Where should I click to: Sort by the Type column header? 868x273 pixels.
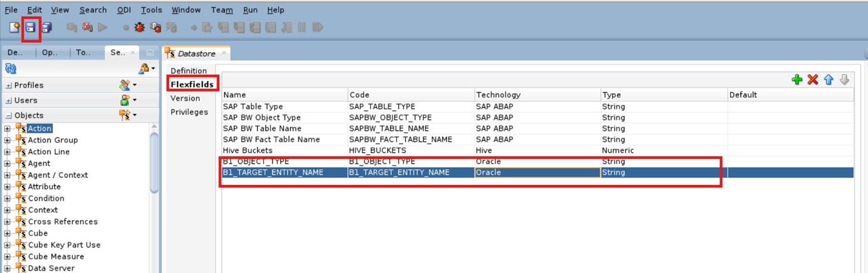[x=664, y=95]
